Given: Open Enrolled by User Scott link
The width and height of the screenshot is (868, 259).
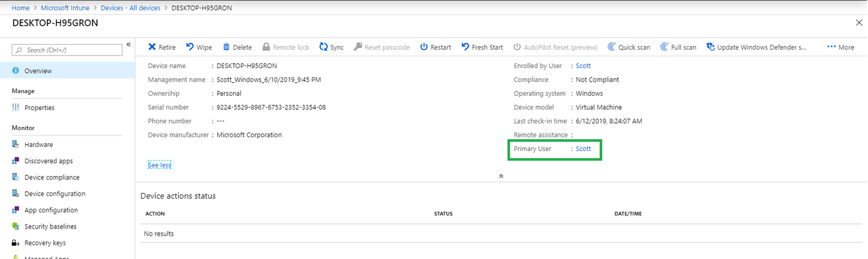Looking at the screenshot, I should click(584, 66).
